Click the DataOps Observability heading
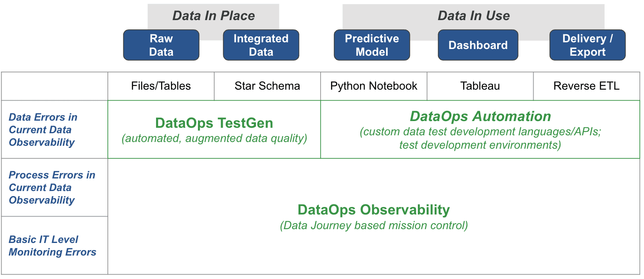 [373, 209]
